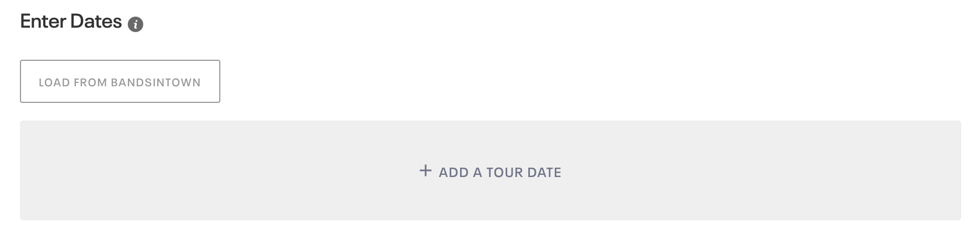Show help via the circled i icon

click(x=136, y=25)
